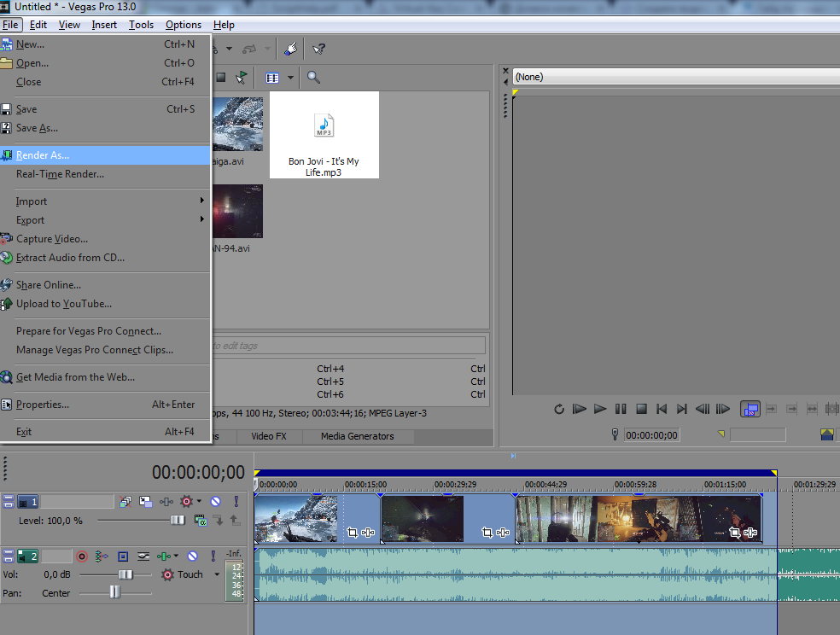Select Bon Jovi - It's My Life.mp3 thumbnail
840x635 pixels.
pyautogui.click(x=324, y=135)
